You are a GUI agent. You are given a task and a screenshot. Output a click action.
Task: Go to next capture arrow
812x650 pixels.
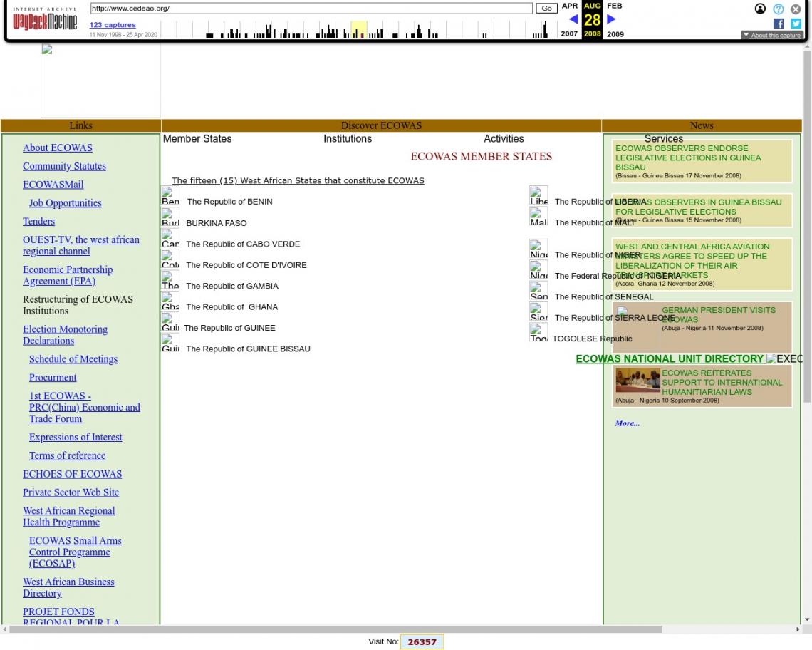(x=611, y=19)
